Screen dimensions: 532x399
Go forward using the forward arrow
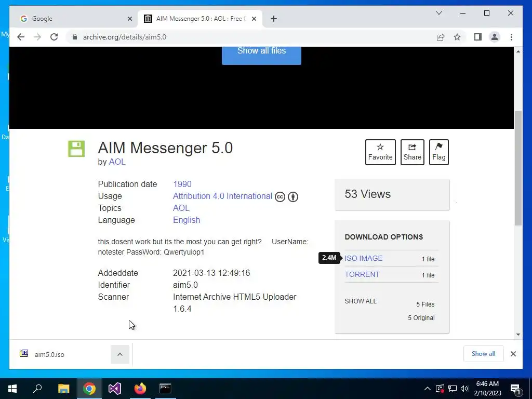[37, 37]
